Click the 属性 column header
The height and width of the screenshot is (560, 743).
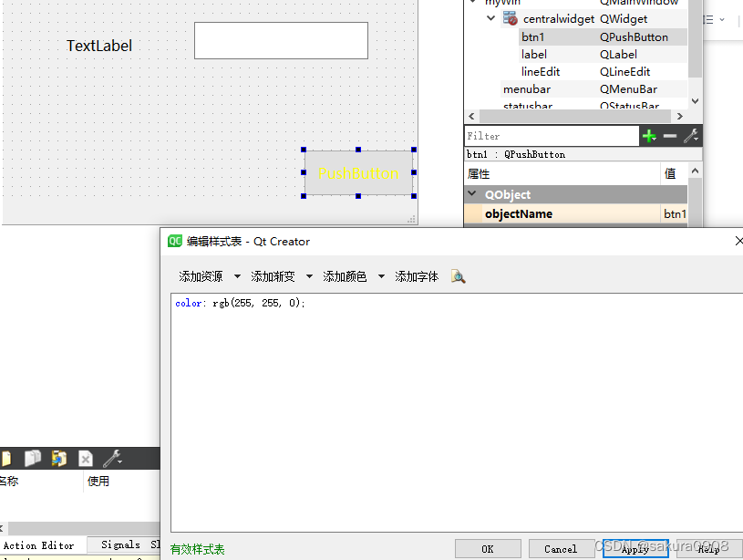tap(562, 174)
